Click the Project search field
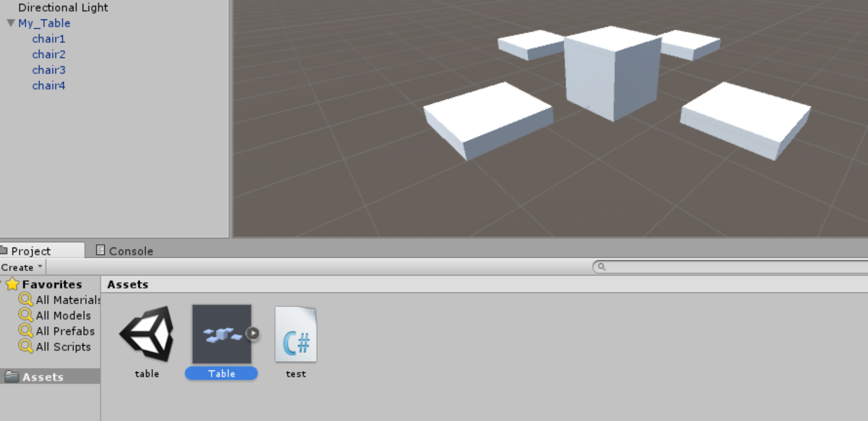The width and height of the screenshot is (868, 421). 730,267
